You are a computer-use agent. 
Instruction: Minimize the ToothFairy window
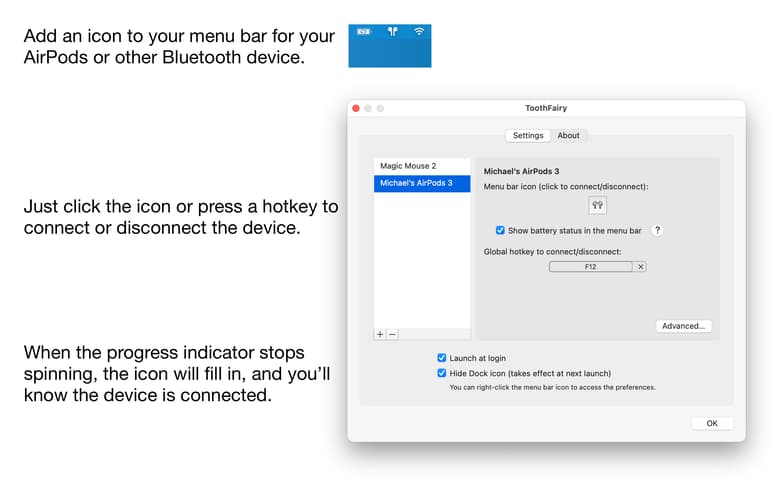click(368, 108)
